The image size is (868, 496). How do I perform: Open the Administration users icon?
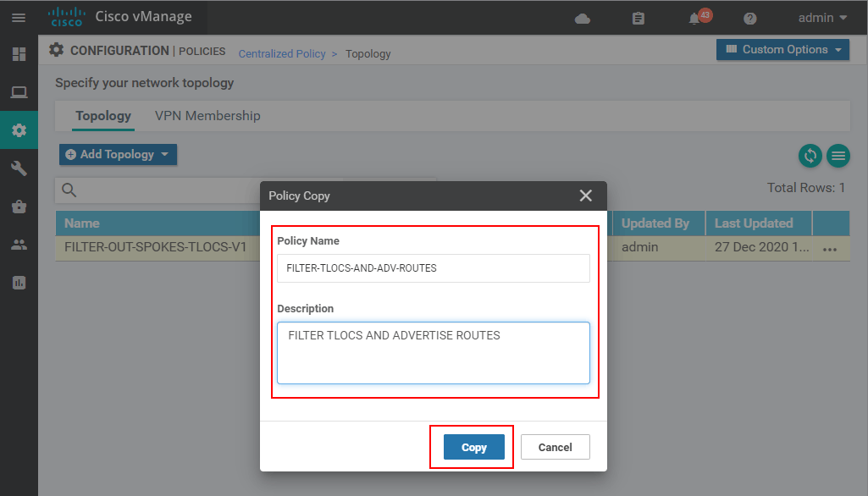(x=19, y=245)
